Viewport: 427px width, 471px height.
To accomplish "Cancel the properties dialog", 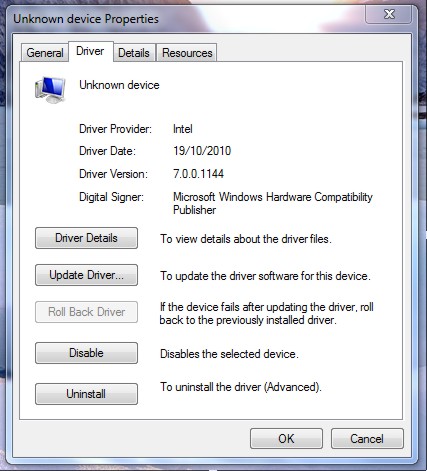I will pos(367,439).
